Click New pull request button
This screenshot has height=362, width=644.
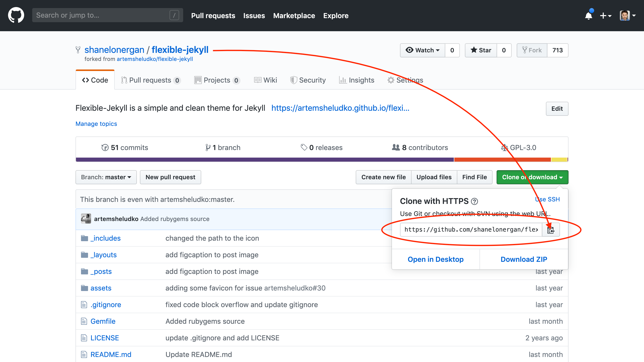(x=170, y=177)
